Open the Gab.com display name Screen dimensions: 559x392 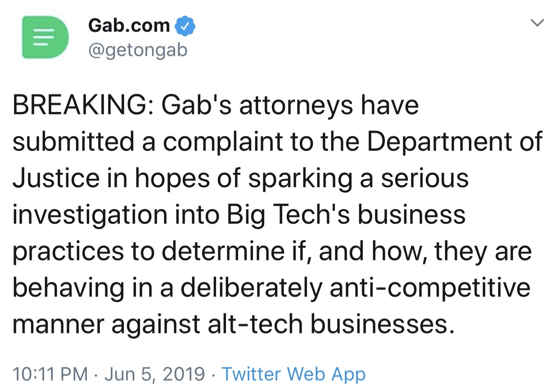coord(129,26)
